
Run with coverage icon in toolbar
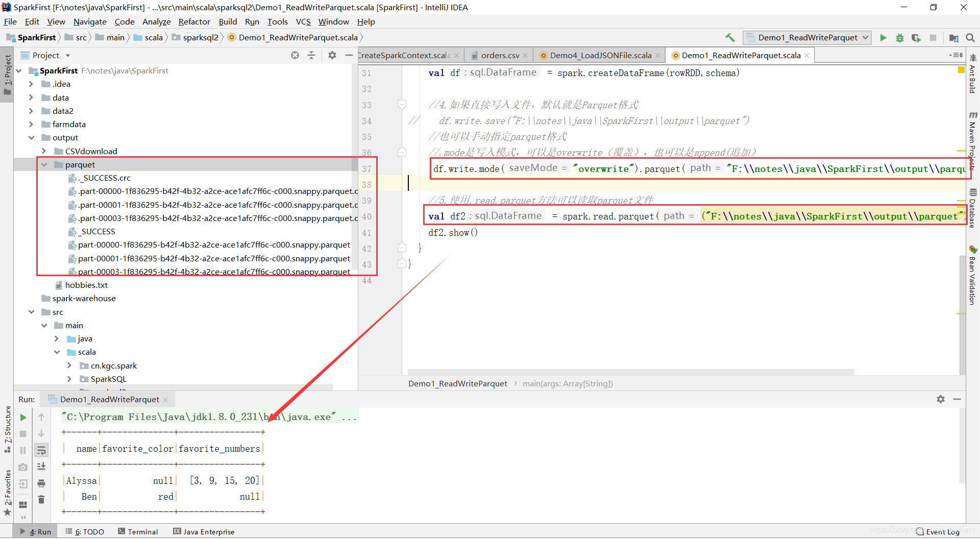916,38
